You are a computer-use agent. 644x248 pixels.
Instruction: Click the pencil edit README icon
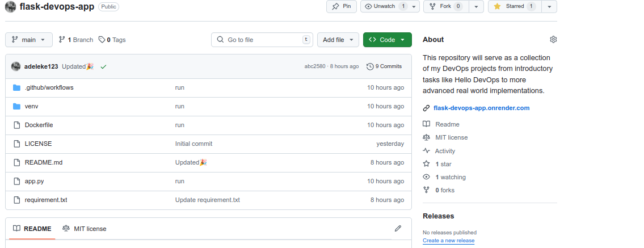[x=398, y=228]
